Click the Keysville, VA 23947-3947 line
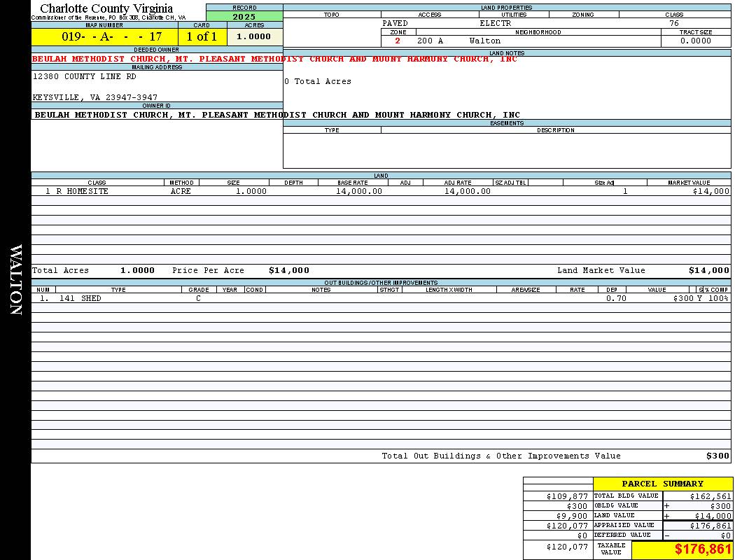The width and height of the screenshot is (735, 560). (95, 97)
